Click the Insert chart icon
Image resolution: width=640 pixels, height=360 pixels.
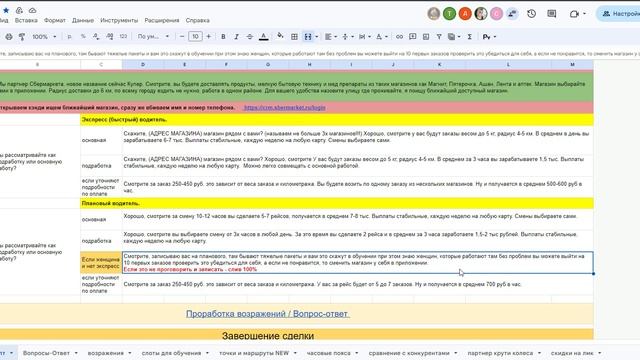point(426,37)
